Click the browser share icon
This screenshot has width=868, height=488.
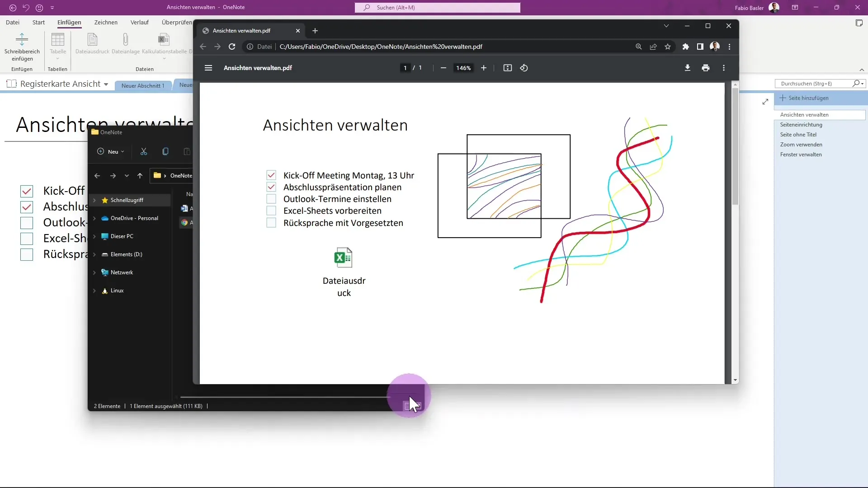point(653,47)
